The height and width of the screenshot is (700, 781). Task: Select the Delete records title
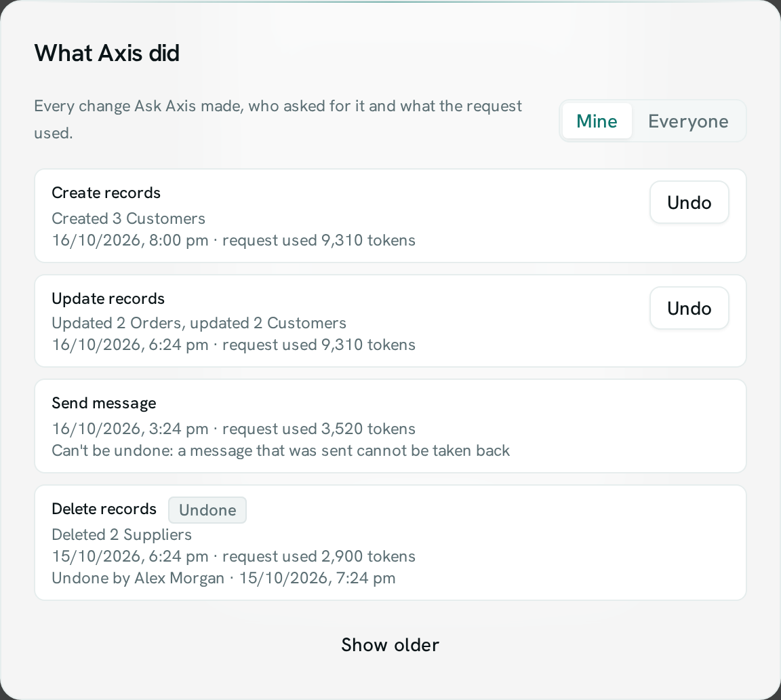tap(104, 509)
